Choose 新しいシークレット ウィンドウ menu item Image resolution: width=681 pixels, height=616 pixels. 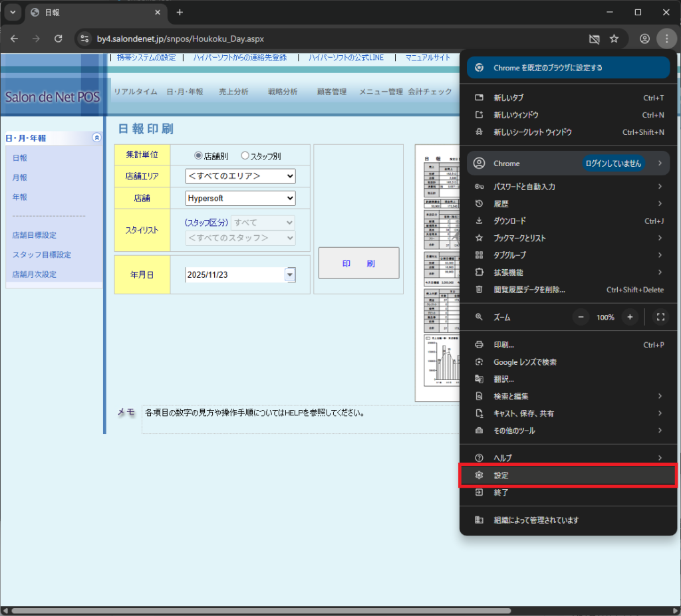pyautogui.click(x=532, y=132)
